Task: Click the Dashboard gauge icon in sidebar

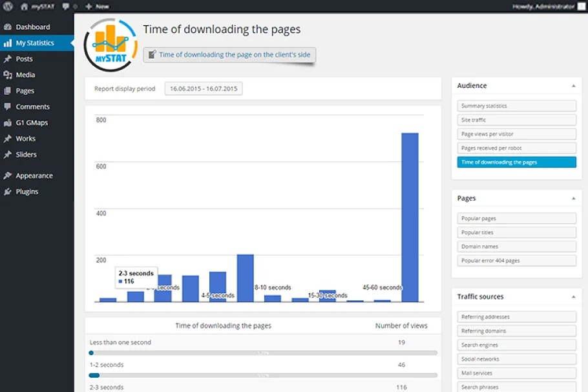Action: (8, 27)
